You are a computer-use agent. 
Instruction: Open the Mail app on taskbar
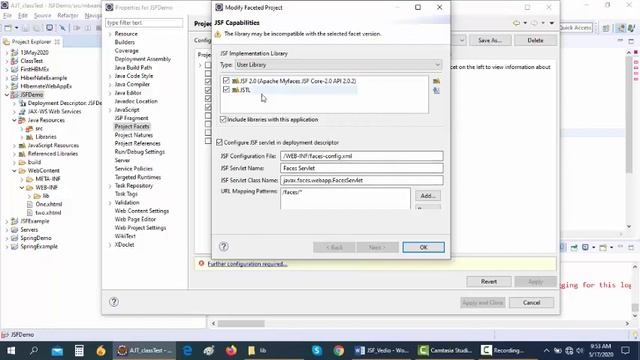pyautogui.click(x=57, y=350)
